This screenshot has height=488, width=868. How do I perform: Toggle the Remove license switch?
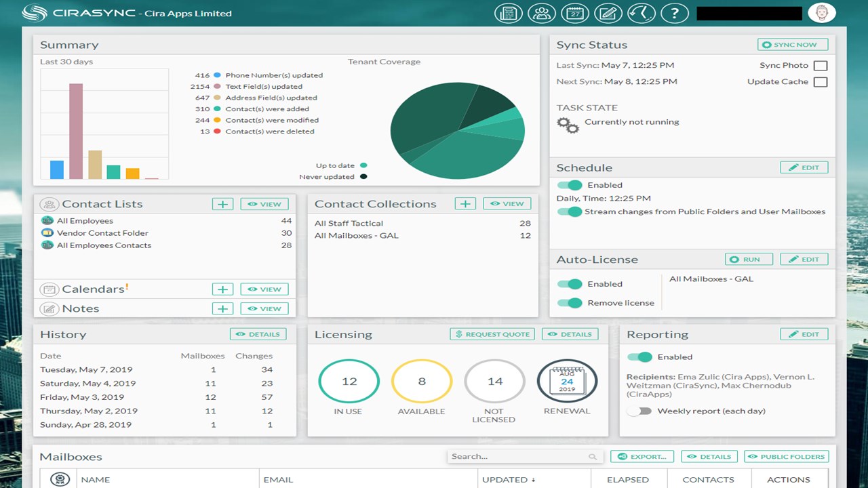(570, 303)
